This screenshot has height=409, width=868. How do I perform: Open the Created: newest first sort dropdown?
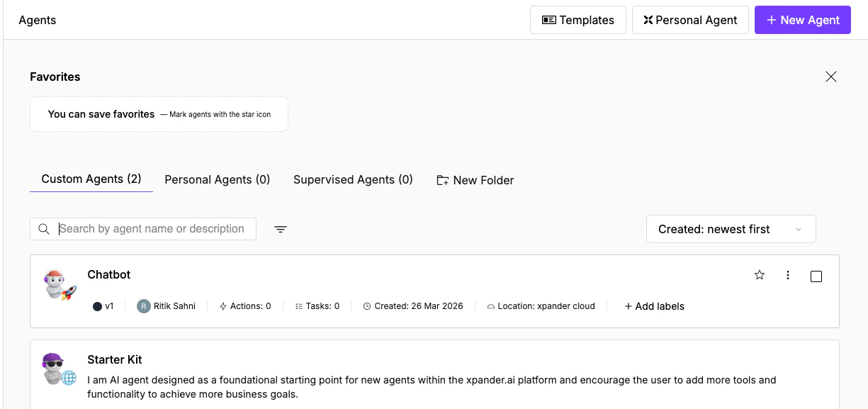(x=731, y=228)
